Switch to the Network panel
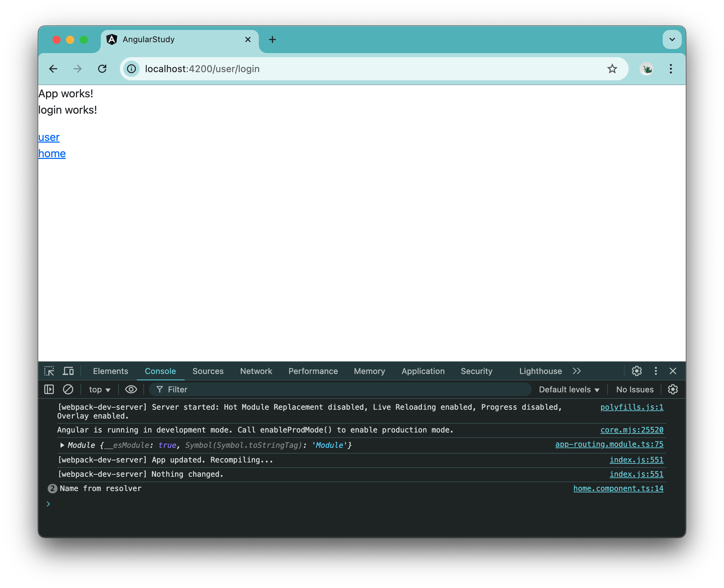The width and height of the screenshot is (724, 588). pyautogui.click(x=256, y=371)
